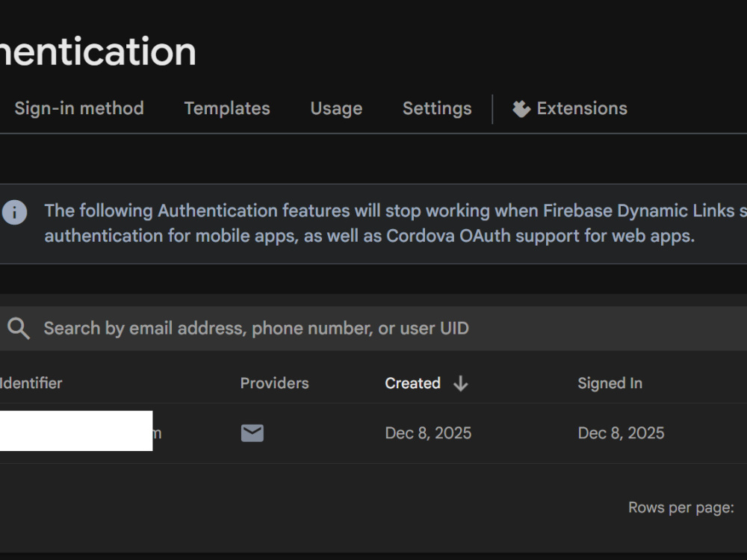Click the search magnifier icon
Viewport: 747px width, 560px height.
(x=19, y=329)
